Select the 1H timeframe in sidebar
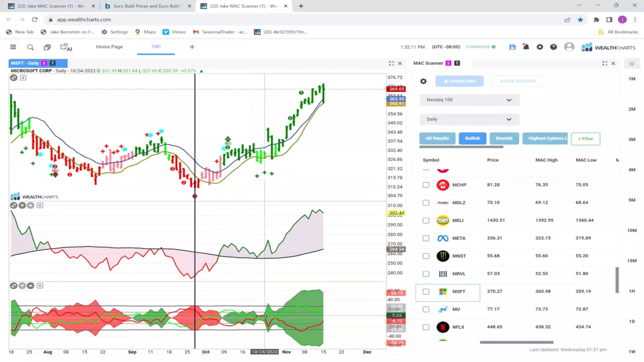Image resolution: width=644 pixels, height=362 pixels. pos(632,291)
